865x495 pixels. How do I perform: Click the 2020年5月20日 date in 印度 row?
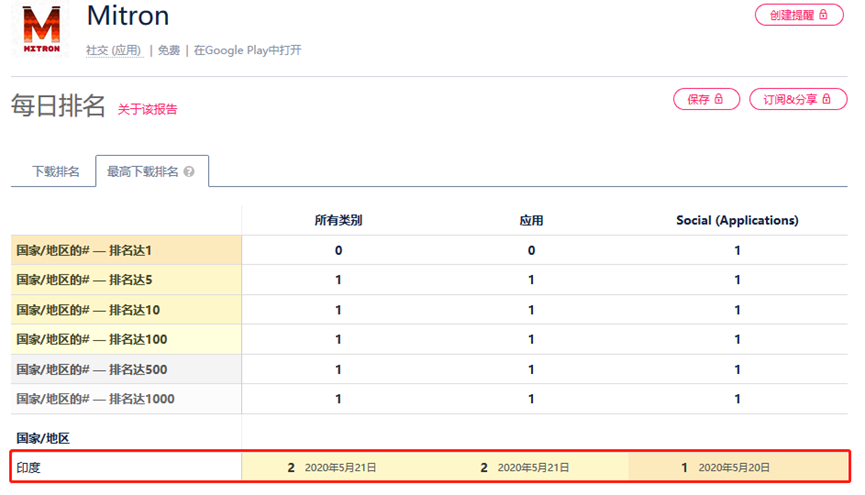[734, 467]
